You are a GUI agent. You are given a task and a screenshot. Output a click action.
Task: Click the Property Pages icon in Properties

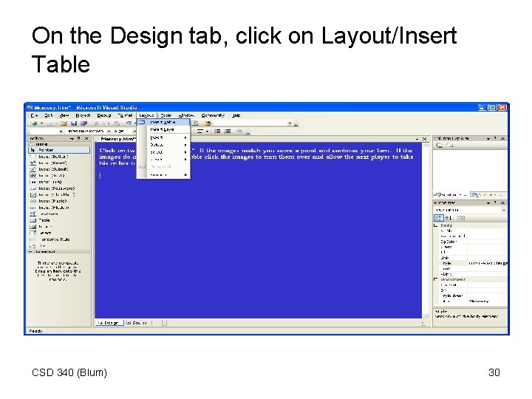click(x=461, y=218)
